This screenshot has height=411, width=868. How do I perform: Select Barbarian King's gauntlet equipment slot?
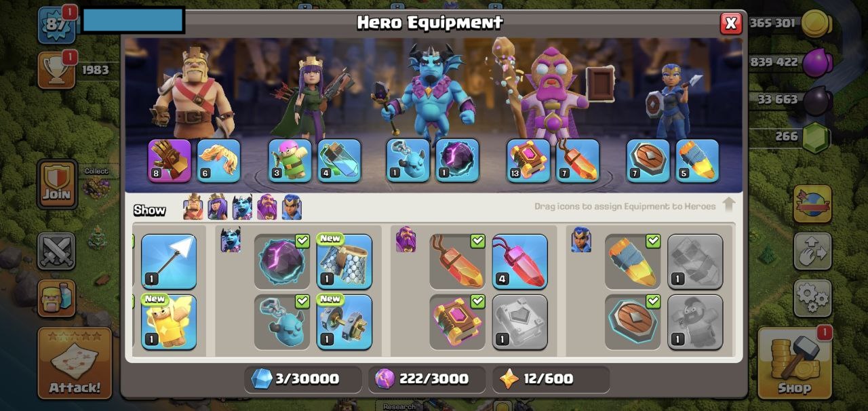(x=170, y=161)
